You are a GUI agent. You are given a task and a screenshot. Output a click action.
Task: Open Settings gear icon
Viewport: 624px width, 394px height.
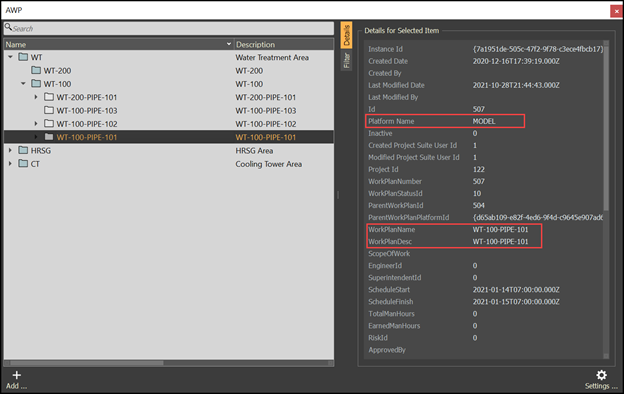click(601, 375)
